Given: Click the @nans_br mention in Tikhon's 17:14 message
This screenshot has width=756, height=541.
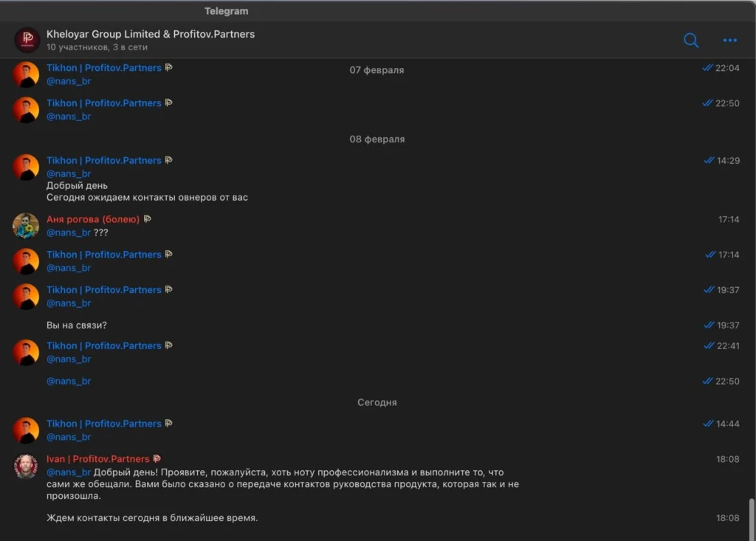Looking at the screenshot, I should (x=69, y=268).
